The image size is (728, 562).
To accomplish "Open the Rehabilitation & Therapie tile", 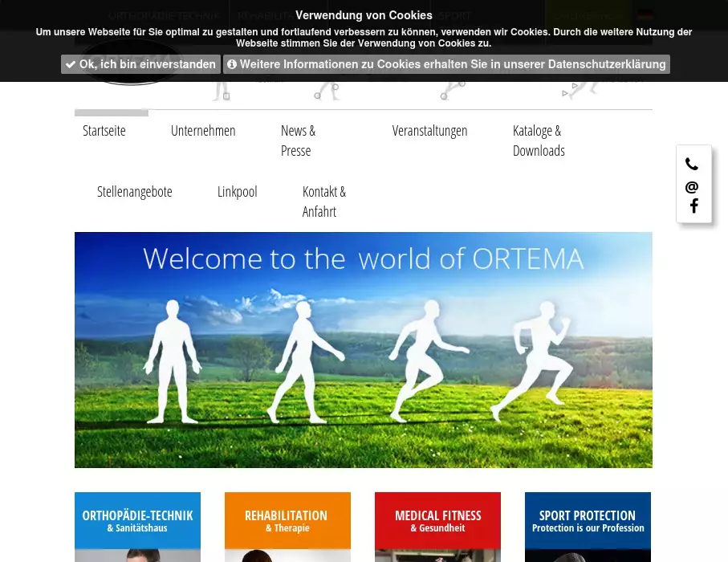I will [287, 521].
